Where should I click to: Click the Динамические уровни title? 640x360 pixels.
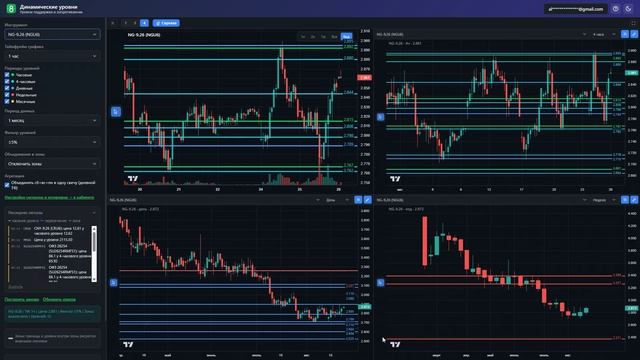pos(49,7)
